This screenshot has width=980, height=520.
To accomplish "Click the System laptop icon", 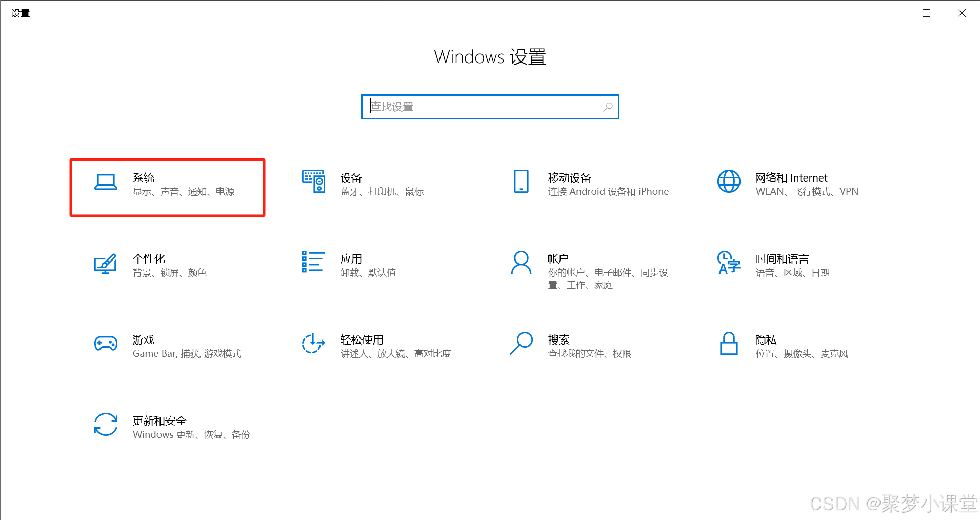I will [106, 182].
